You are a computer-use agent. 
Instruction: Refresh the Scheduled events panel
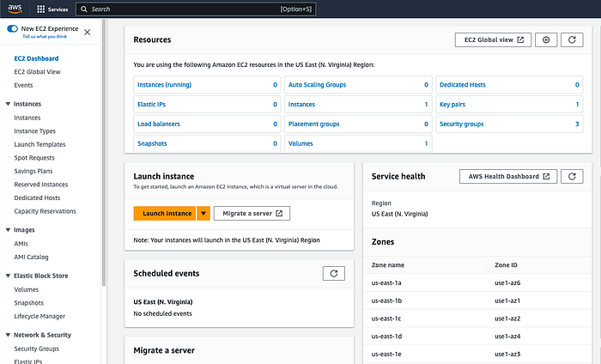point(334,274)
